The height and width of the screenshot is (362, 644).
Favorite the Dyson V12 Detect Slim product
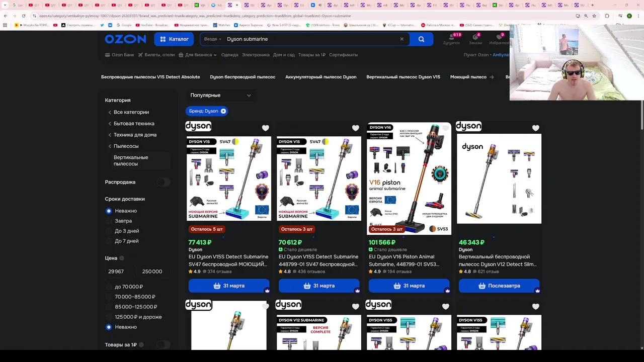536,128
